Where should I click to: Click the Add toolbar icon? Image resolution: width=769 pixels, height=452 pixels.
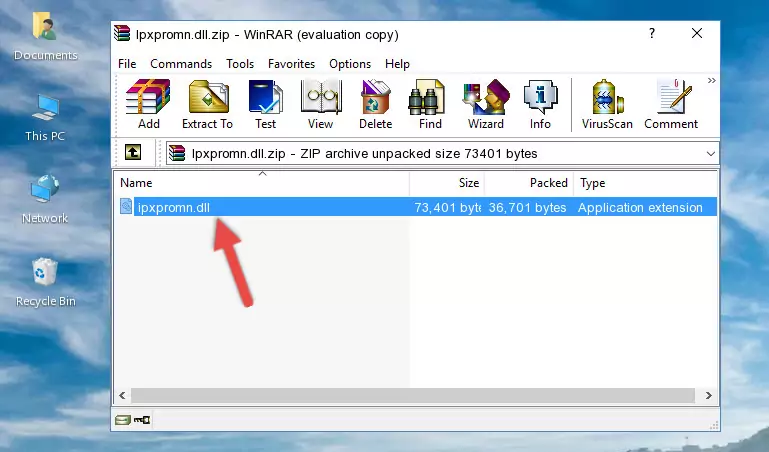[x=148, y=104]
